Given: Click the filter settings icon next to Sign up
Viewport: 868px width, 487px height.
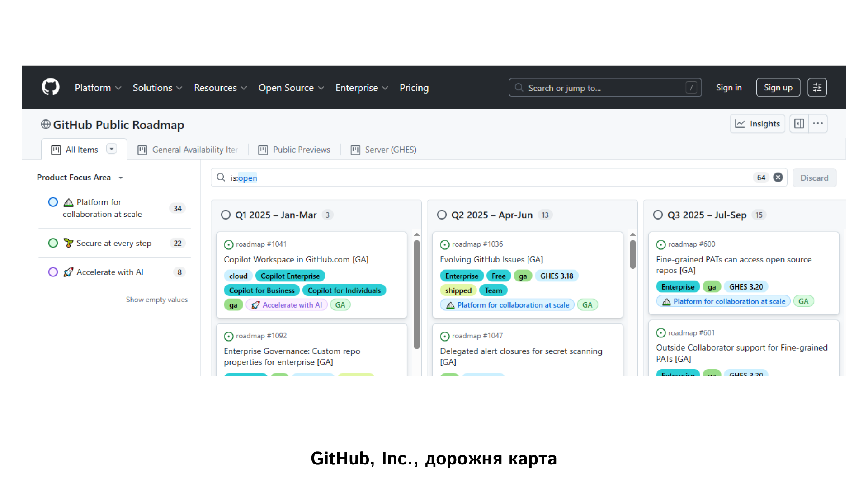Looking at the screenshot, I should pyautogui.click(x=817, y=87).
